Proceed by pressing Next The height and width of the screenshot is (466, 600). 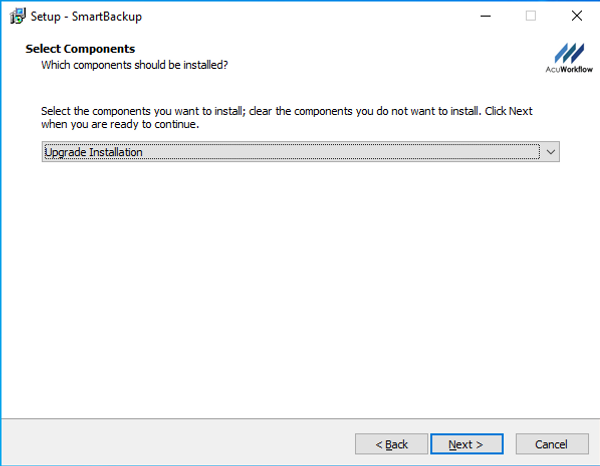tap(466, 444)
